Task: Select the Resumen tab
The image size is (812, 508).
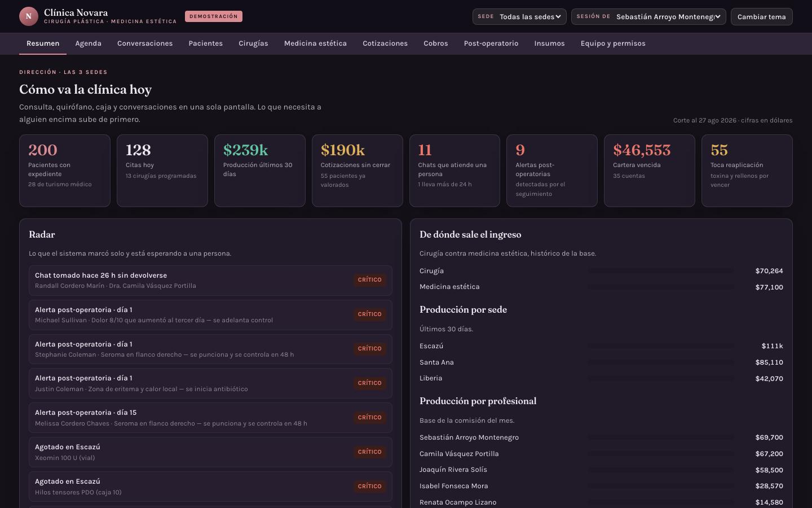Action: (x=43, y=43)
